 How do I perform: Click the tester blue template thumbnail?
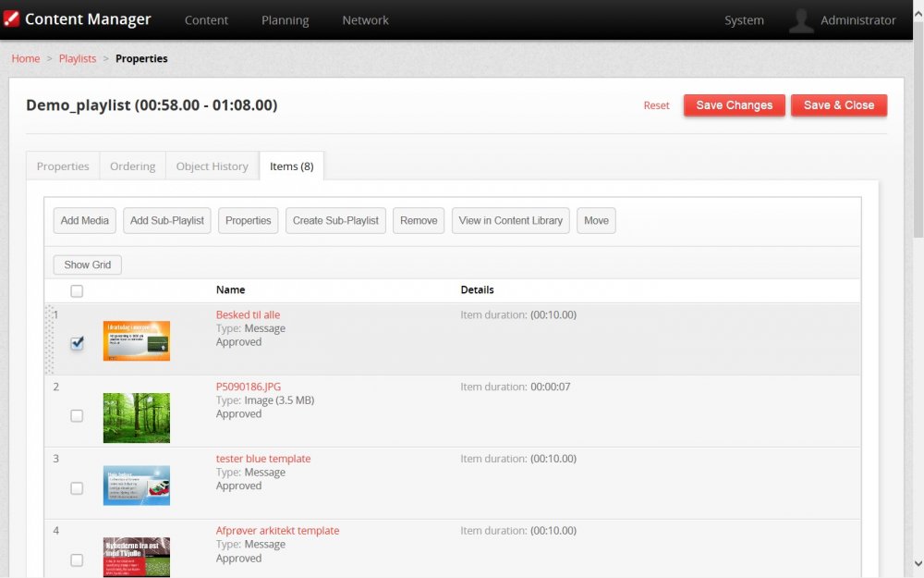pos(136,486)
